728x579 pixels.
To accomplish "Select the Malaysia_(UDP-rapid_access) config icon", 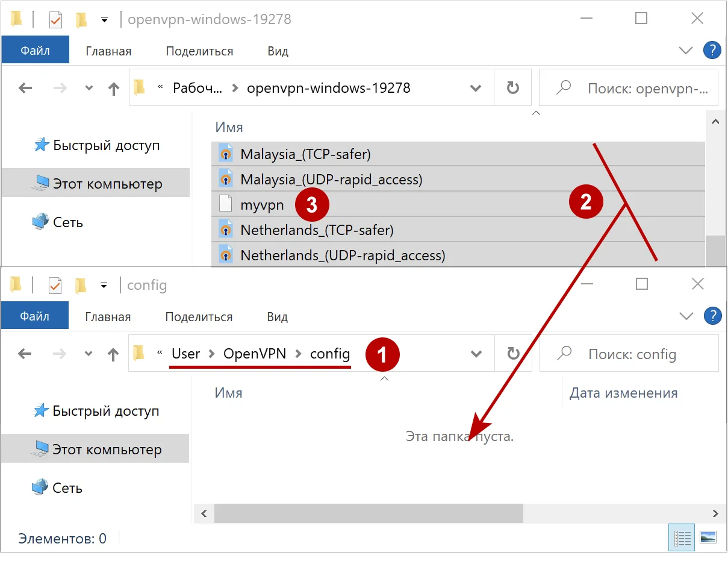I will (226, 178).
